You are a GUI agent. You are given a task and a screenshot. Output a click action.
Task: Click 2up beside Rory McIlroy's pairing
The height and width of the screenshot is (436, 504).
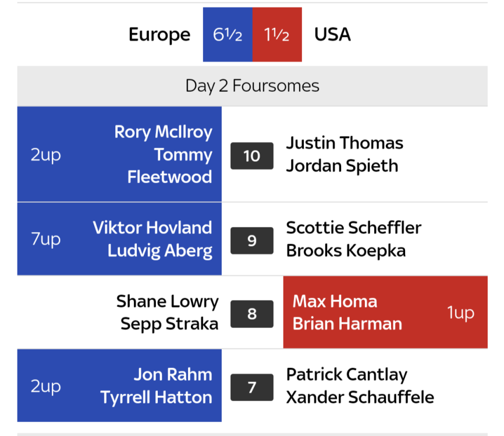click(x=46, y=155)
